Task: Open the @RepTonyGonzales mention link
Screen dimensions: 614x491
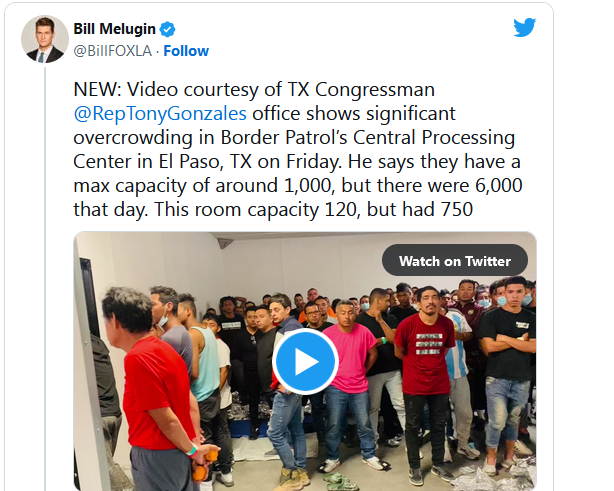Action: pos(160,114)
